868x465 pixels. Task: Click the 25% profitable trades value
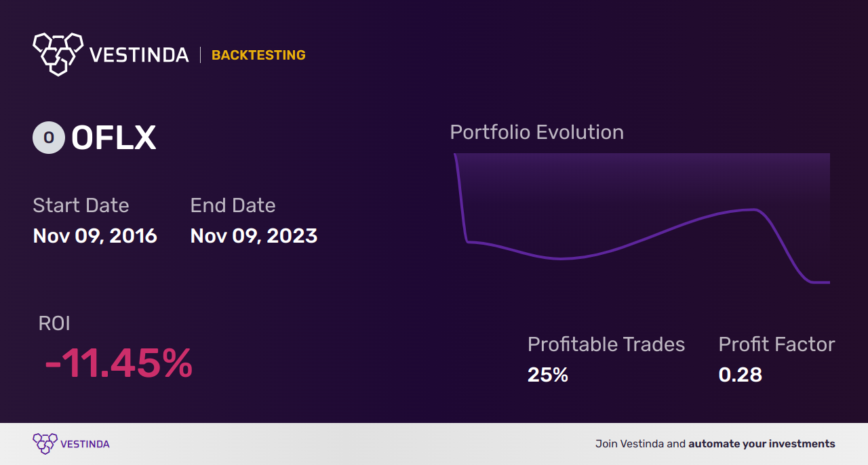tap(548, 375)
